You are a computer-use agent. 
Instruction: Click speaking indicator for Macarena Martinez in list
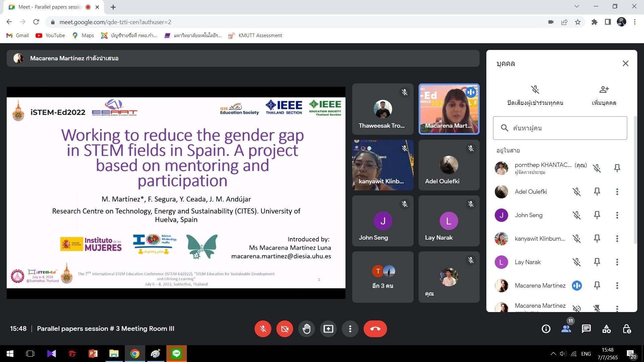tap(577, 286)
